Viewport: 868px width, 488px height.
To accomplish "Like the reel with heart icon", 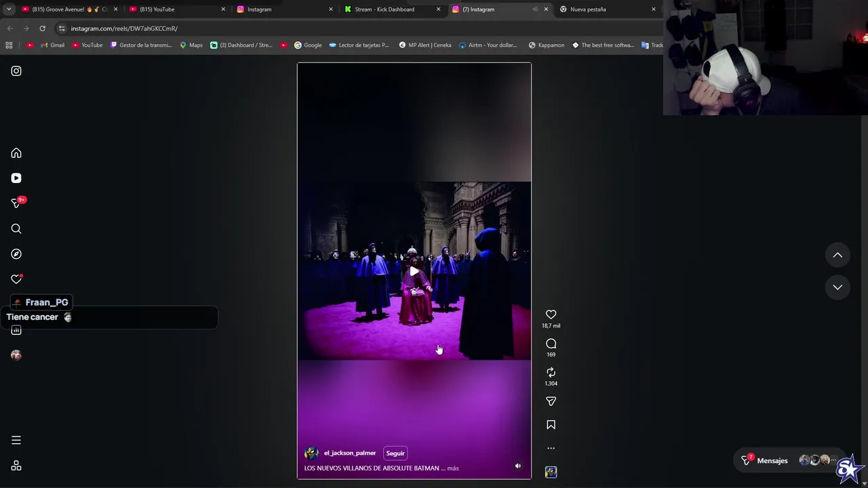I will [x=551, y=314].
